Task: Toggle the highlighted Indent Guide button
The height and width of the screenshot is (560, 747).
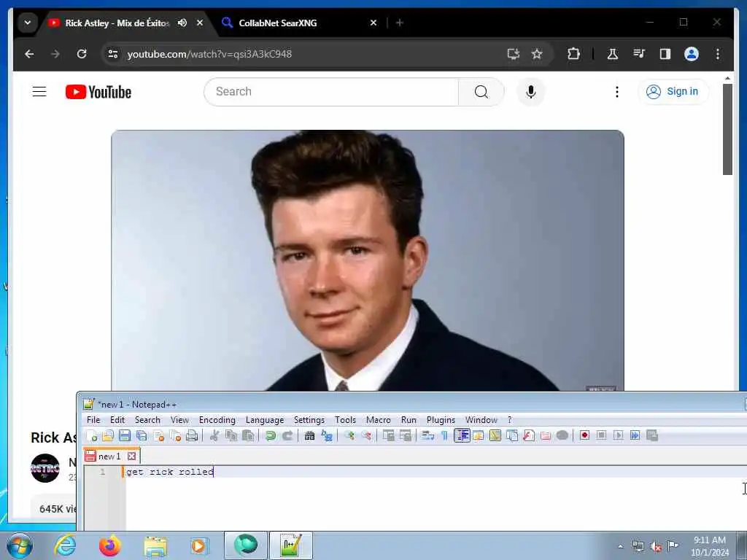Action: pyautogui.click(x=462, y=435)
